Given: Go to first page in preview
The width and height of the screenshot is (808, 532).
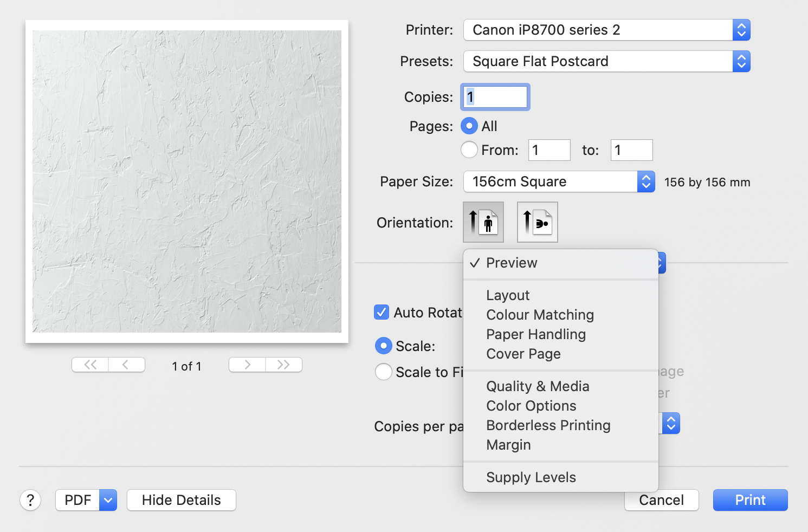Looking at the screenshot, I should pos(90,365).
